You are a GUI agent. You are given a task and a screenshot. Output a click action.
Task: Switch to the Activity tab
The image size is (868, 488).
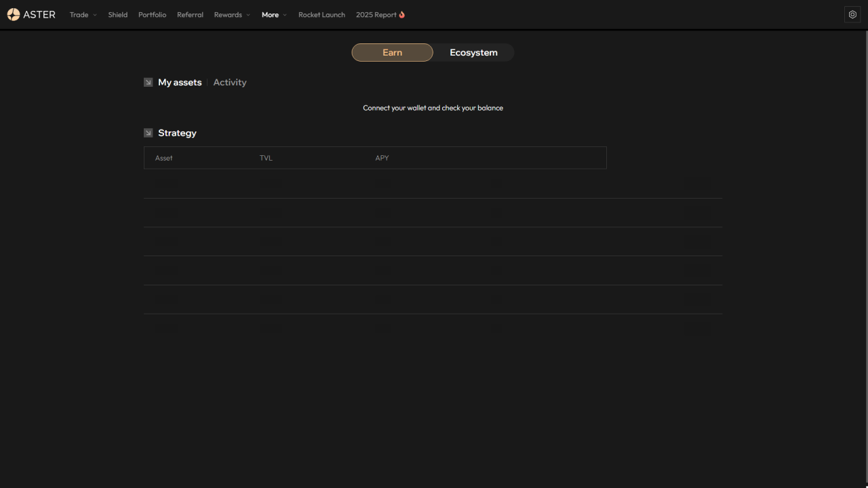tap(230, 83)
